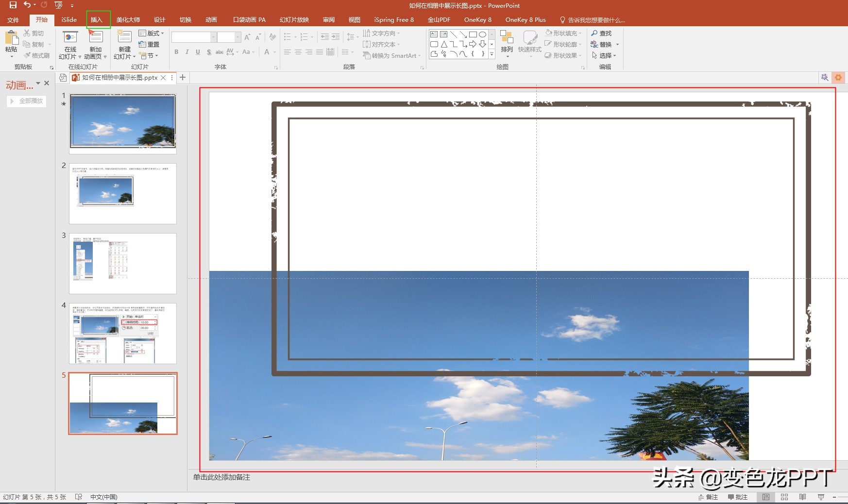Toggle left text alignment
This screenshot has height=504, width=848.
288,52
